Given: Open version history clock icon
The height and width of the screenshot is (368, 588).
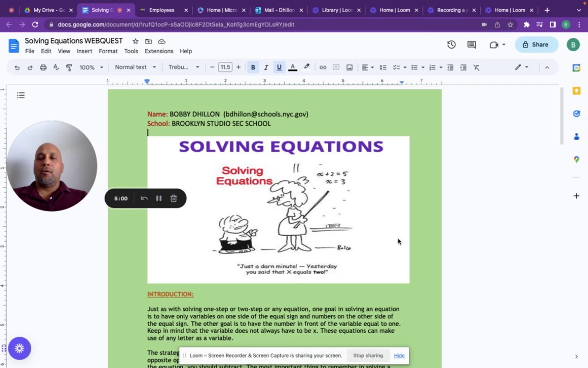Looking at the screenshot, I should (x=452, y=44).
